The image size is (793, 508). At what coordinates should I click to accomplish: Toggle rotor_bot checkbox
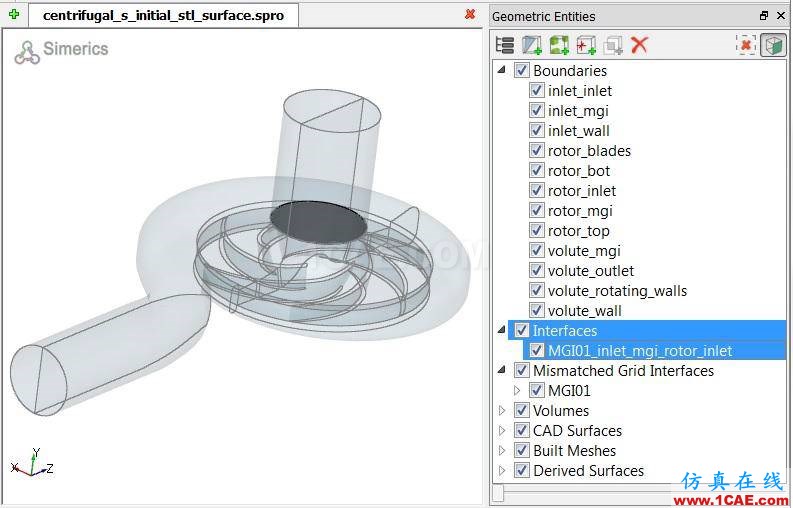click(537, 171)
